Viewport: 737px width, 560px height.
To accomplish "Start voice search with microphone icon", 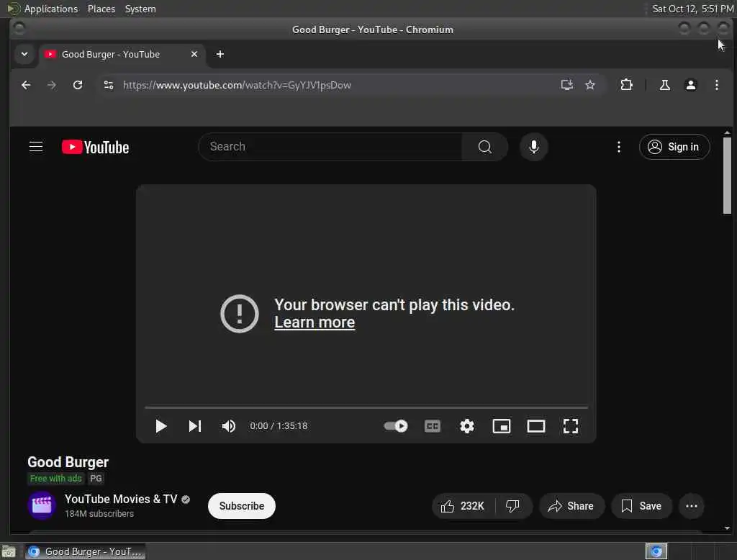I will tap(533, 147).
